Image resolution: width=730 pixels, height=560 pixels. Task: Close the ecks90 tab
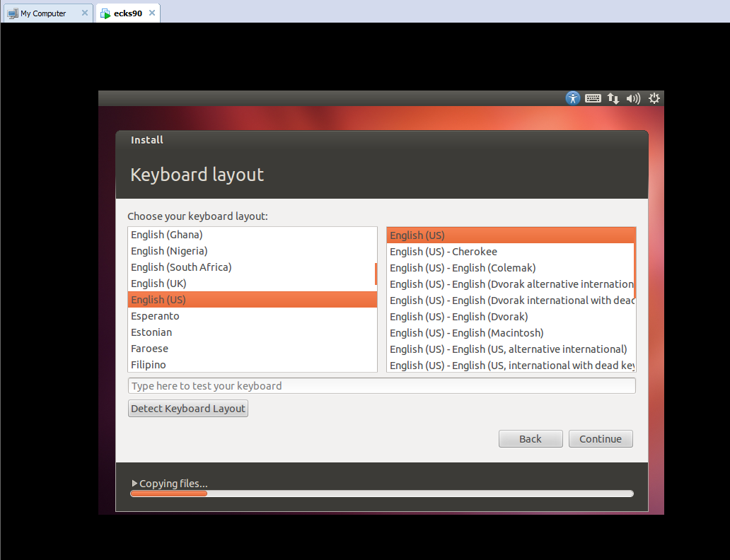point(152,13)
